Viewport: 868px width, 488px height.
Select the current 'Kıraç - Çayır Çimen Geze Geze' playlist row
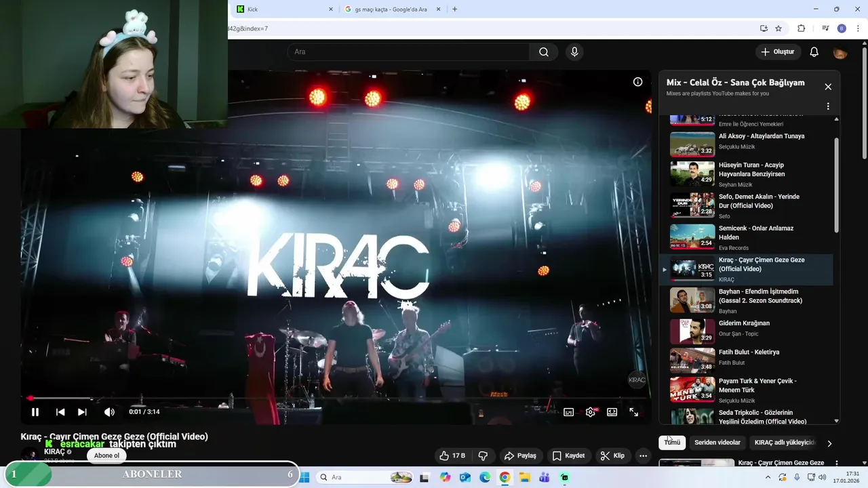click(x=746, y=269)
